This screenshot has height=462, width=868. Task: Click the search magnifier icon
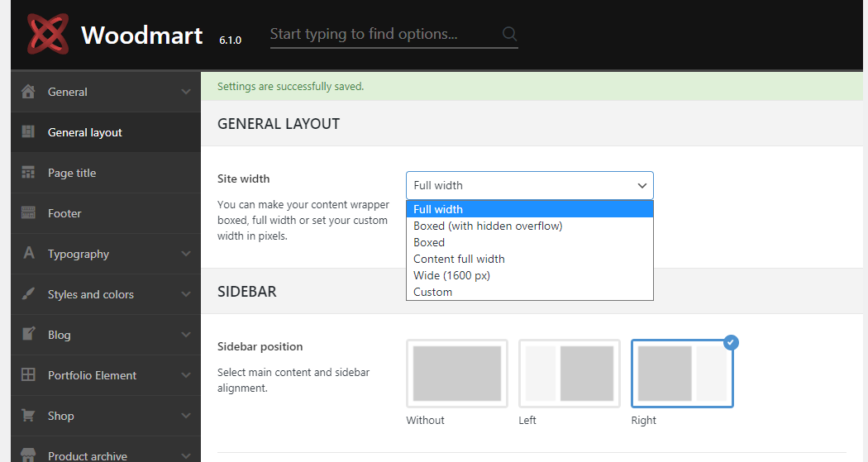(x=509, y=34)
